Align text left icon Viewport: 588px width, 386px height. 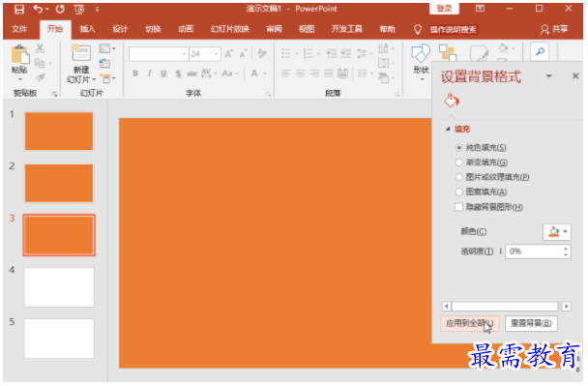click(x=286, y=74)
